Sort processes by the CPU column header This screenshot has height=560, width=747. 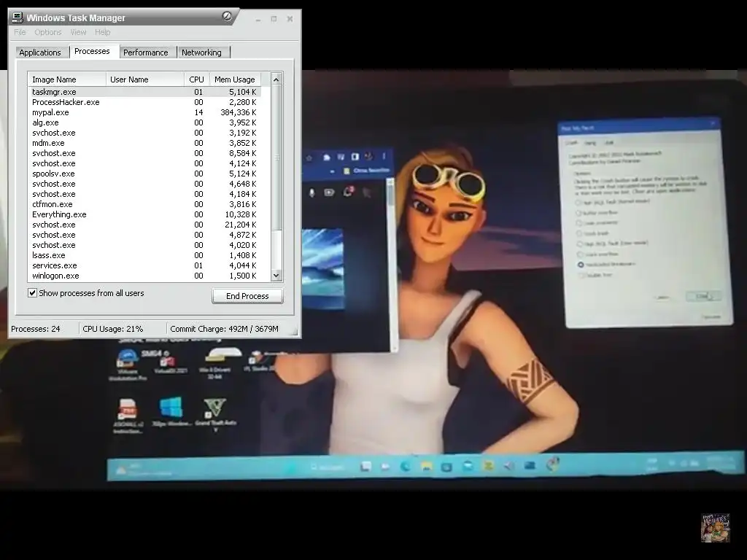click(197, 79)
